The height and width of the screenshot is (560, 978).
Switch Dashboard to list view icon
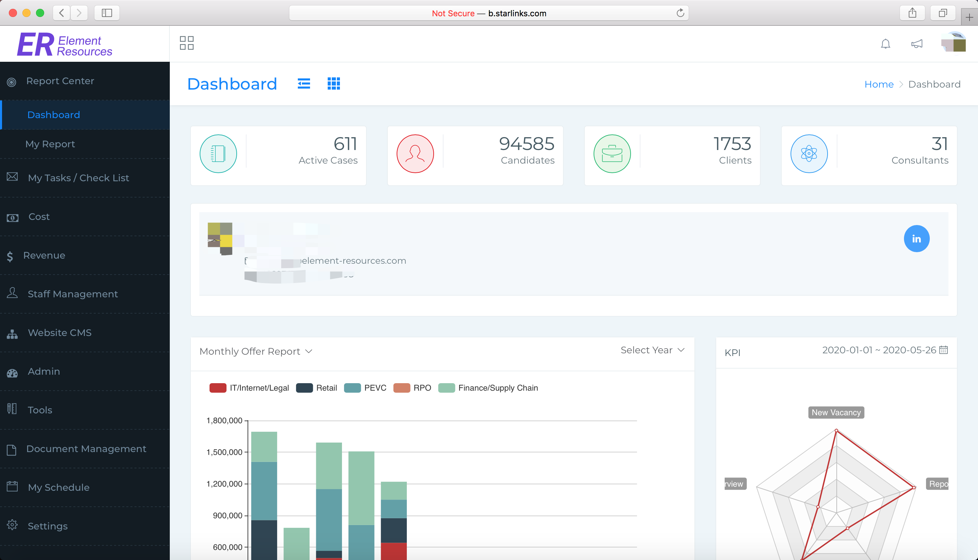click(x=304, y=83)
